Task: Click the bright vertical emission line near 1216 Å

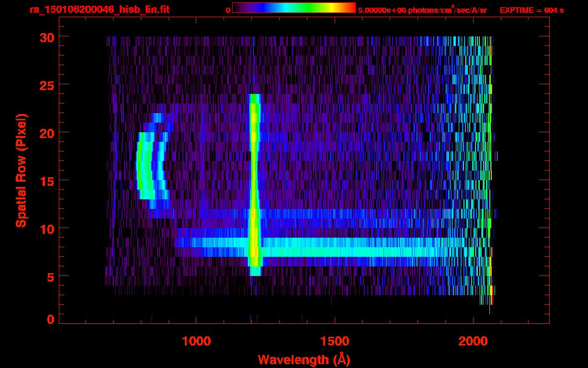Action: (255, 184)
